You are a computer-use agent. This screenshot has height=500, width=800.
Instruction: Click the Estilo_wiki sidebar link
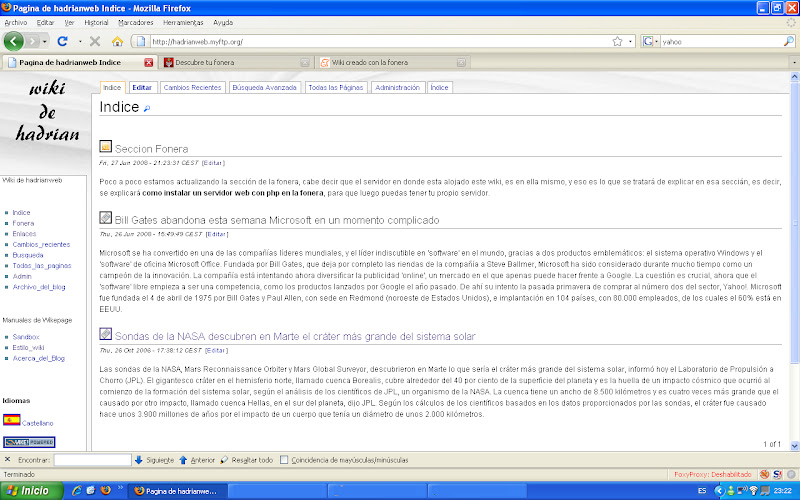pyautogui.click(x=28, y=348)
